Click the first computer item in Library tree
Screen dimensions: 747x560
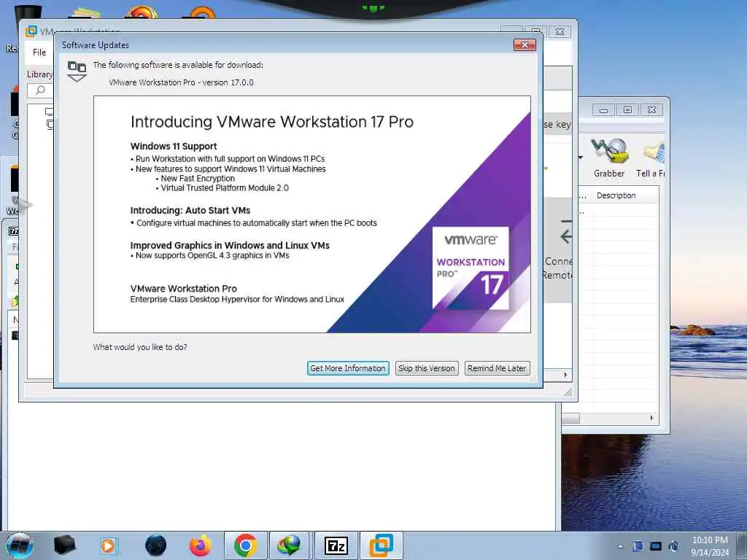coord(49,112)
